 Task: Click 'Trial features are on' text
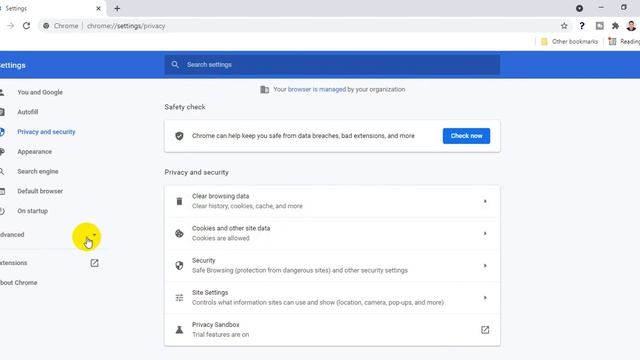pos(220,335)
